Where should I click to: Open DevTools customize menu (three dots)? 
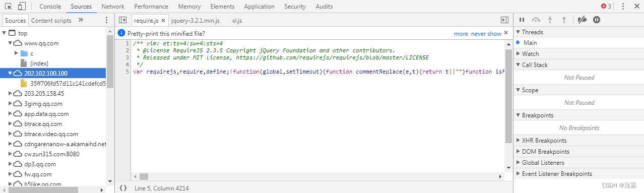pyautogui.click(x=623, y=7)
